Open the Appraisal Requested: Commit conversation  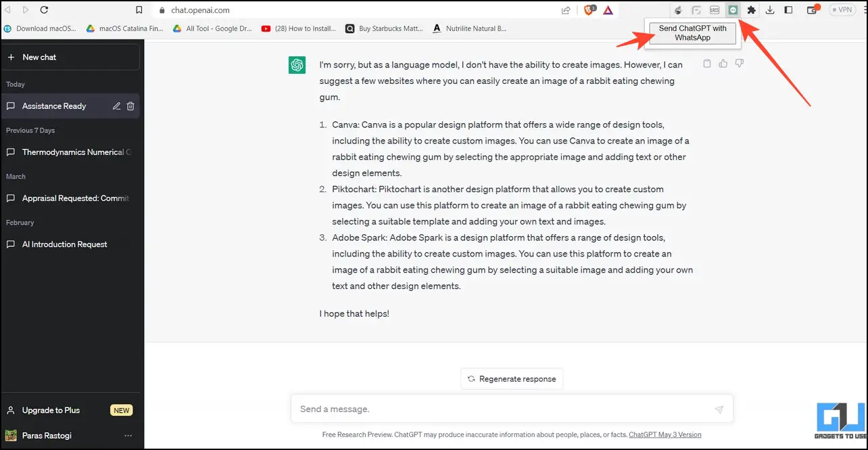coord(70,198)
